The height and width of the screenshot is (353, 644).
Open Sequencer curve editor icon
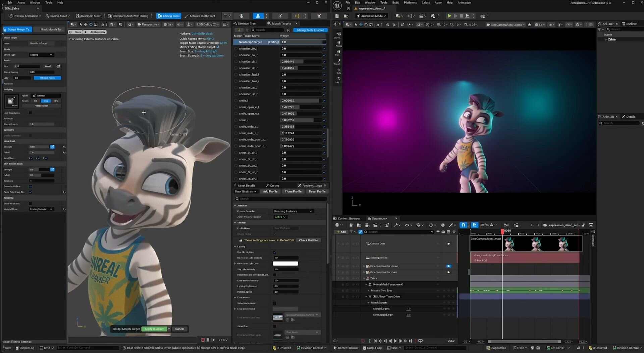pyautogui.click(x=506, y=225)
